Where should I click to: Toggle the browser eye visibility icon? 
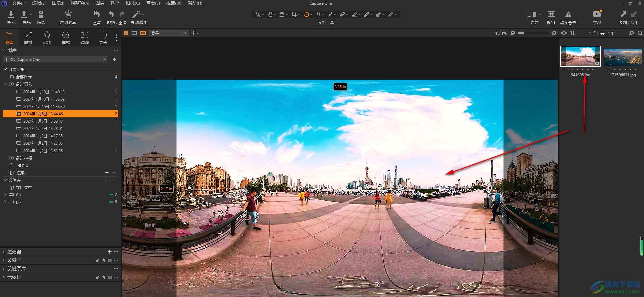[564, 33]
